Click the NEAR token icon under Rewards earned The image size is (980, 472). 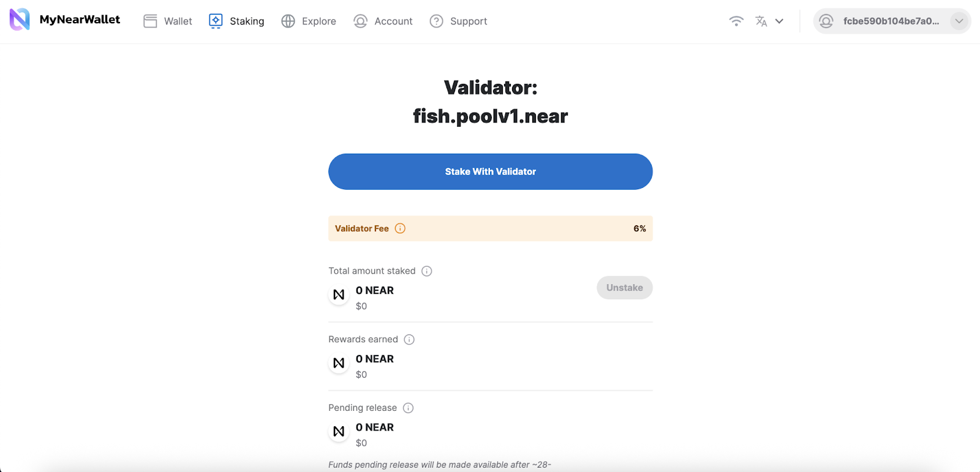[339, 363]
